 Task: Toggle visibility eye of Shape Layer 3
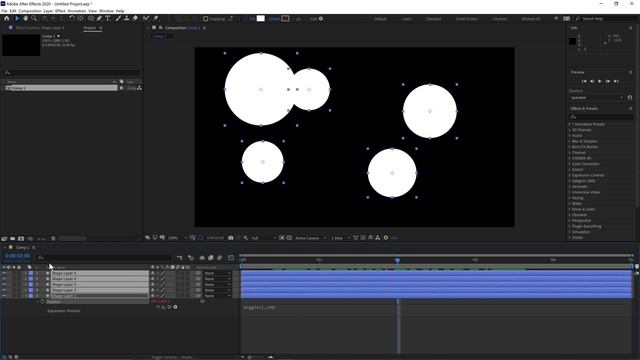pos(4,284)
